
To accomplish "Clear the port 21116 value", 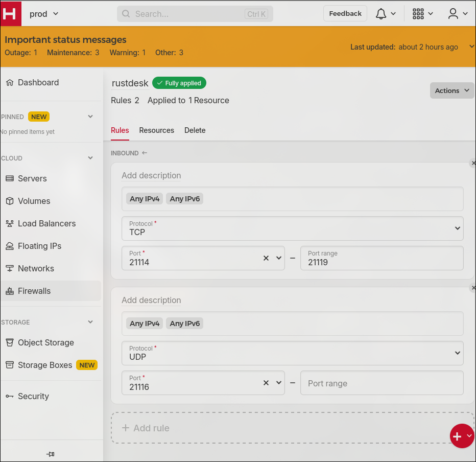I will point(266,383).
